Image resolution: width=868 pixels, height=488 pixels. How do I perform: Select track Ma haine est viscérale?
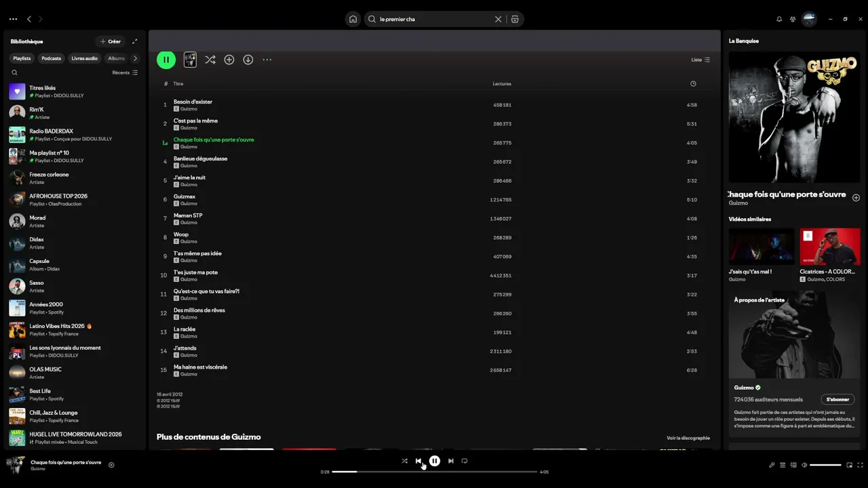(434, 371)
